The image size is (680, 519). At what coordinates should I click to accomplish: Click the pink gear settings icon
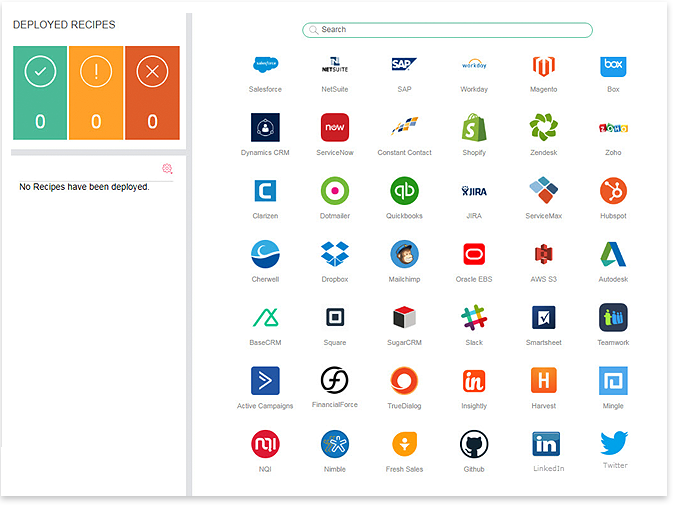167,169
